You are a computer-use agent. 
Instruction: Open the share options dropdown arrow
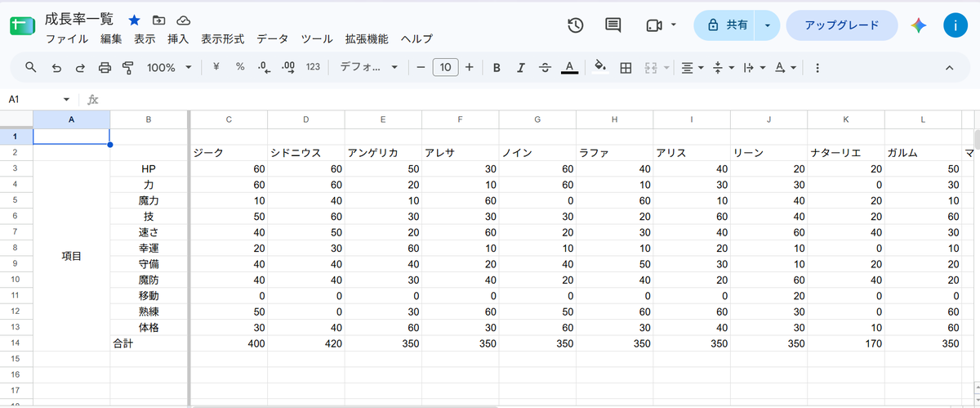tap(767, 25)
